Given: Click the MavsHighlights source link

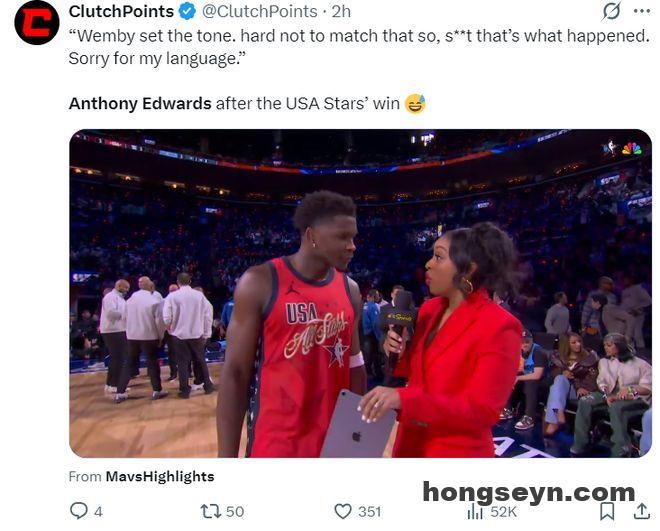Looking at the screenshot, I should tap(160, 476).
